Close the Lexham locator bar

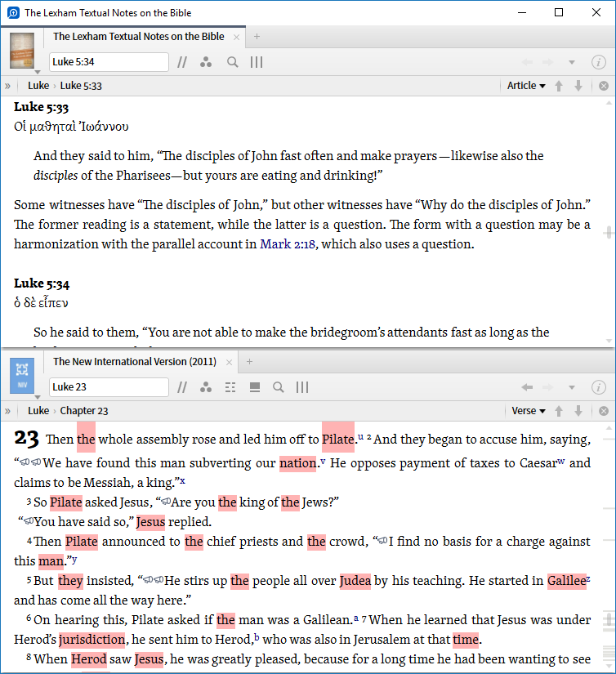(x=604, y=86)
